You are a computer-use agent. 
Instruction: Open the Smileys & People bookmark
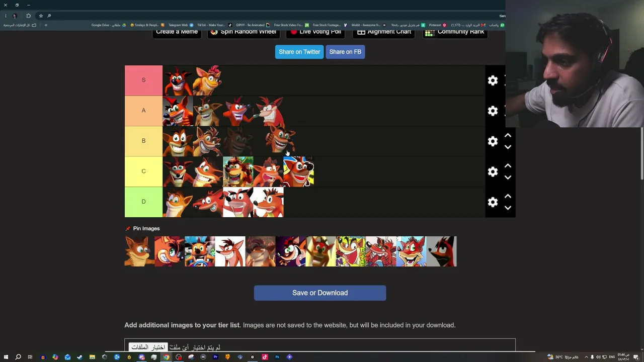coord(147,25)
